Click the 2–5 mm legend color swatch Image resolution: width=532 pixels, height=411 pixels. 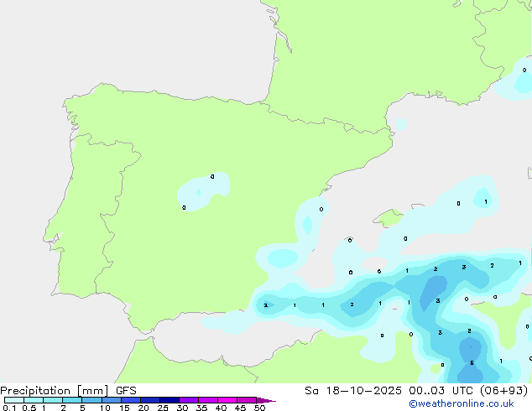(x=72, y=400)
